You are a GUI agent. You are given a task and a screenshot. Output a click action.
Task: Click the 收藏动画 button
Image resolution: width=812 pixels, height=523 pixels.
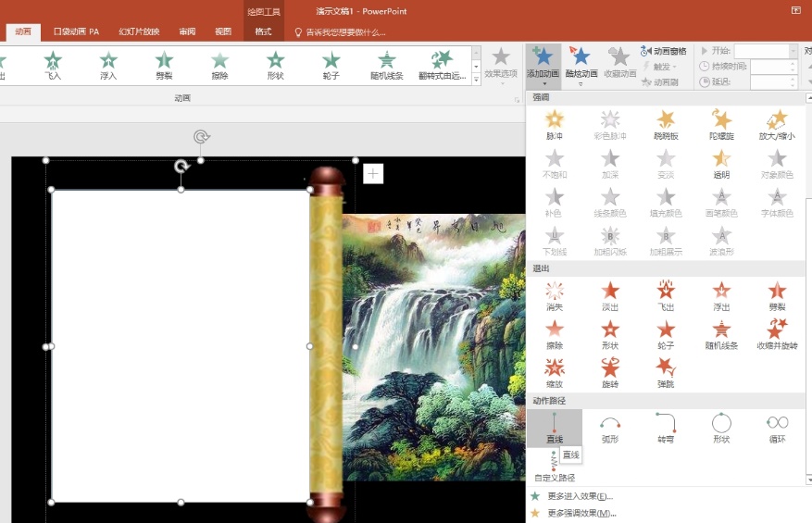click(619, 63)
